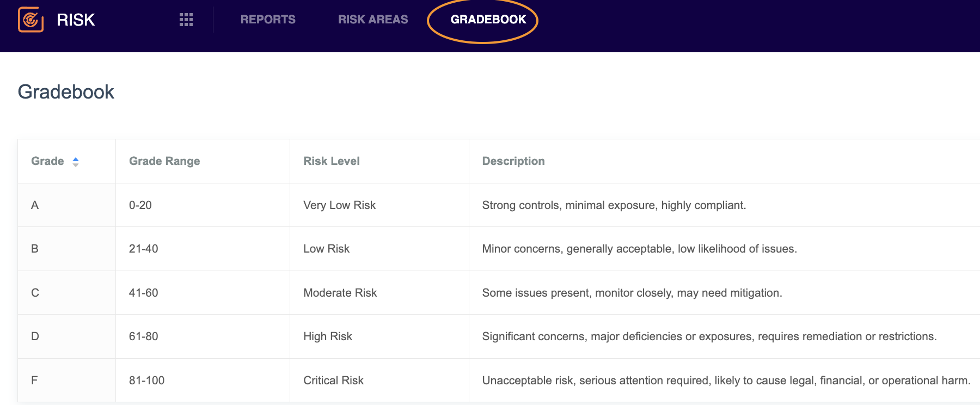
Task: Select the 81-100 grade range cell
Action: tap(146, 381)
